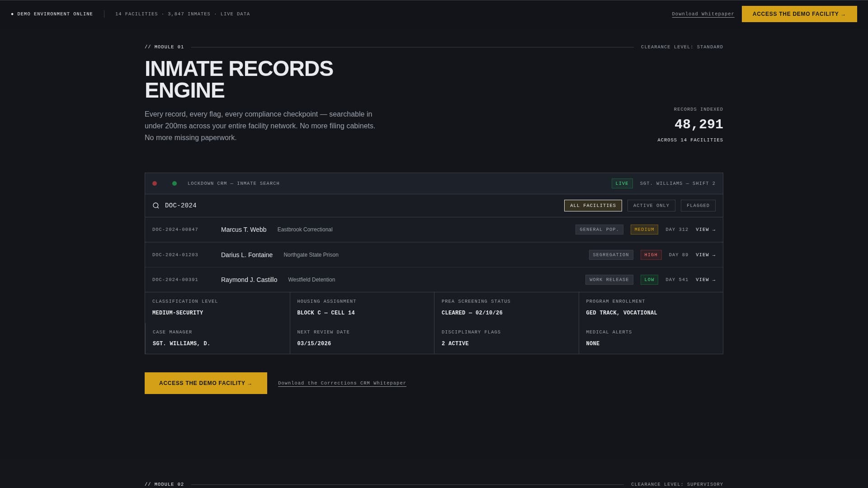Viewport: 868px width, 488px height.
Task: View Raymond J. Castillo's record
Action: pos(705,280)
